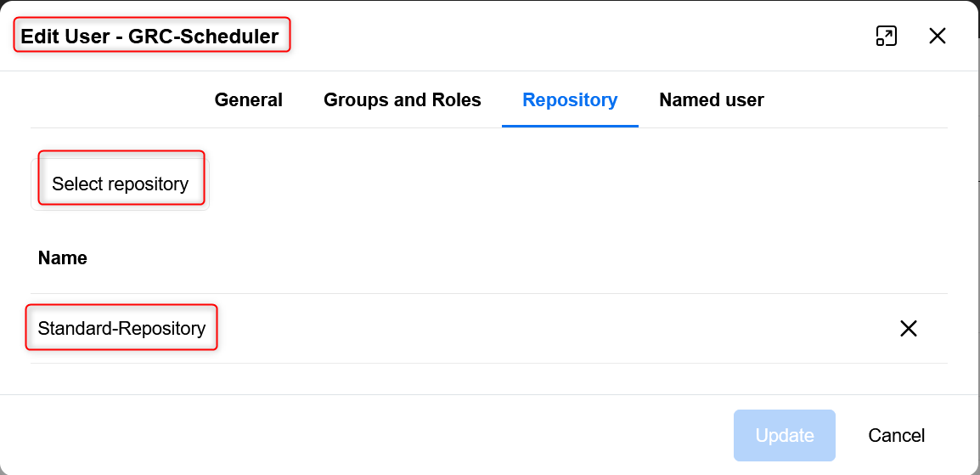Click the Select repository button
The image size is (980, 475).
coord(120,184)
